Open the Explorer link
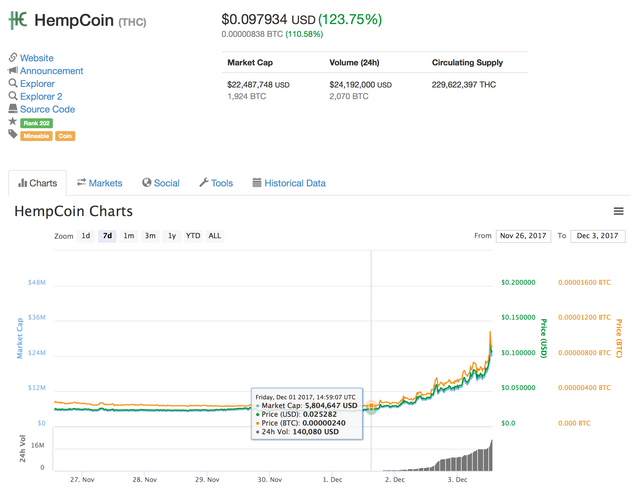Screen dimensions: 640x493 [37, 84]
